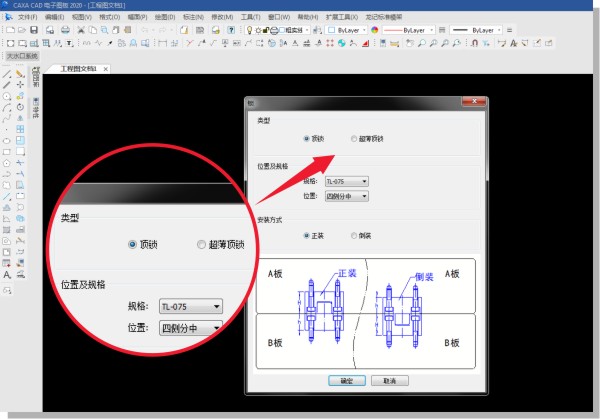The width and height of the screenshot is (600, 419).
Task: Select the Rotate tool in left toolbar
Action: tap(20, 108)
